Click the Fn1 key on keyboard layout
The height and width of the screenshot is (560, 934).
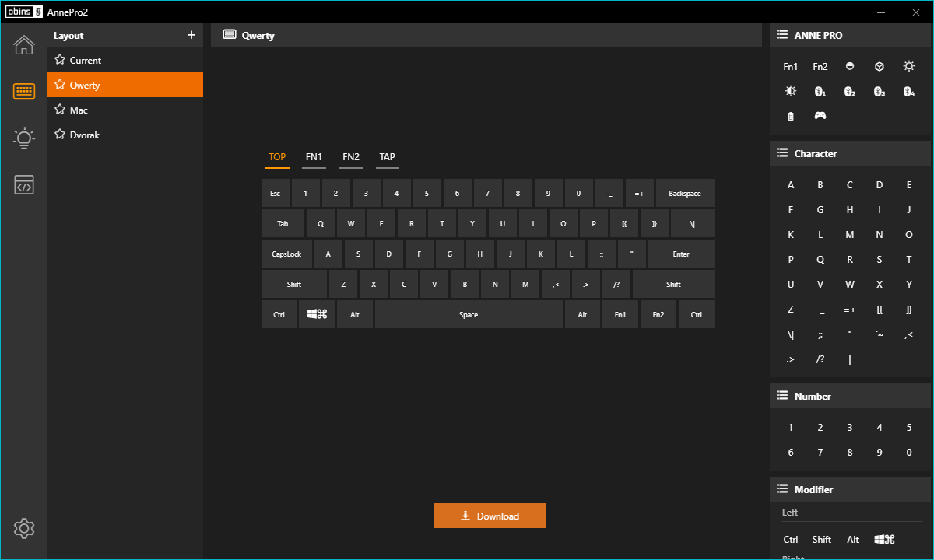point(620,314)
